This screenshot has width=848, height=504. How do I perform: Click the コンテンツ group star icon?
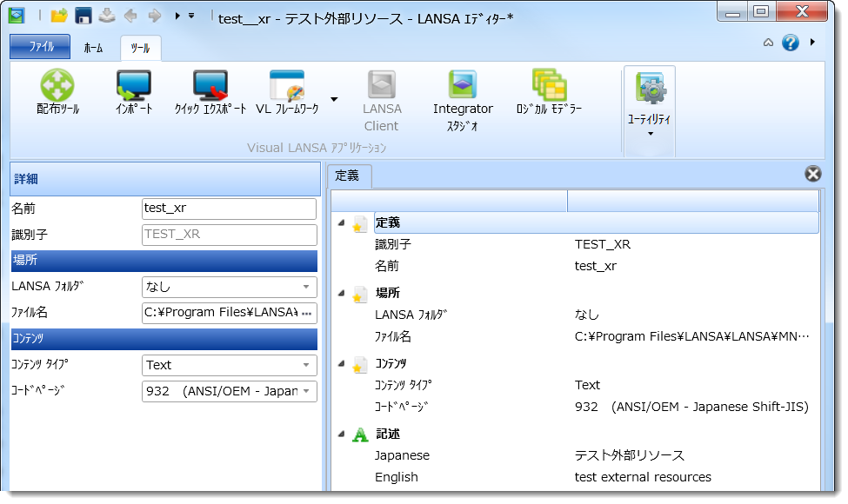[x=359, y=365]
